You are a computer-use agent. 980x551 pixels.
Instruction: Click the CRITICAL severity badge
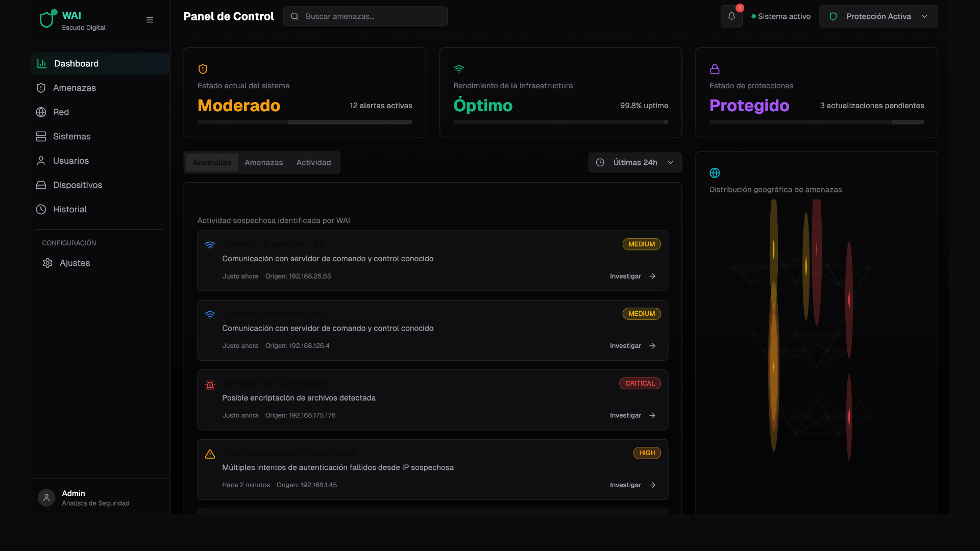coord(640,383)
